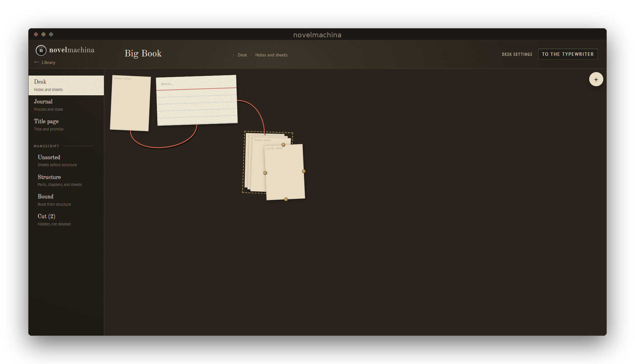Image resolution: width=635 pixels, height=364 pixels.
Task: Click the novelmachina circular n logo
Action: pyautogui.click(x=41, y=50)
